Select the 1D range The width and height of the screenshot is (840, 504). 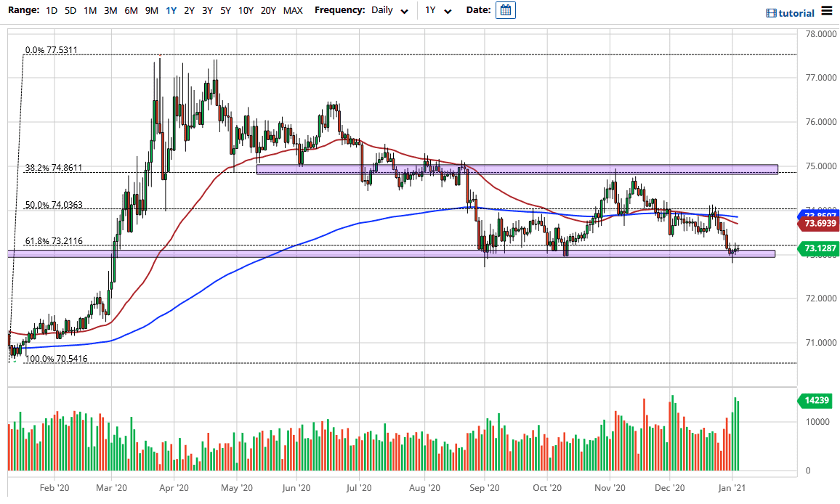[51, 11]
